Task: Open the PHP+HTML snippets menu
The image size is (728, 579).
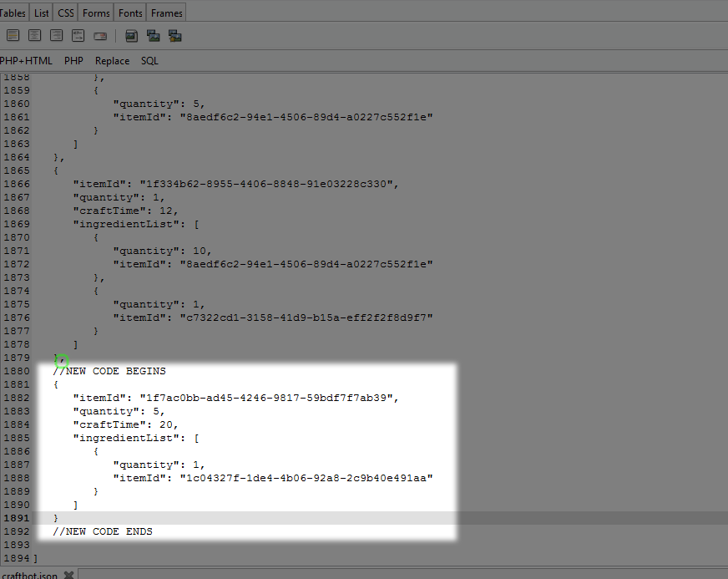Action: (x=26, y=61)
